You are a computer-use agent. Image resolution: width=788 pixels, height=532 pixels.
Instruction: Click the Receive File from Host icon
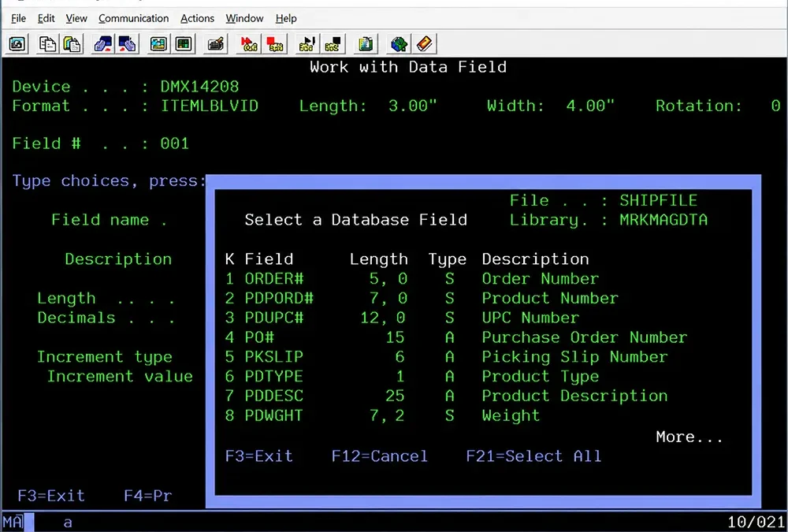tap(127, 44)
